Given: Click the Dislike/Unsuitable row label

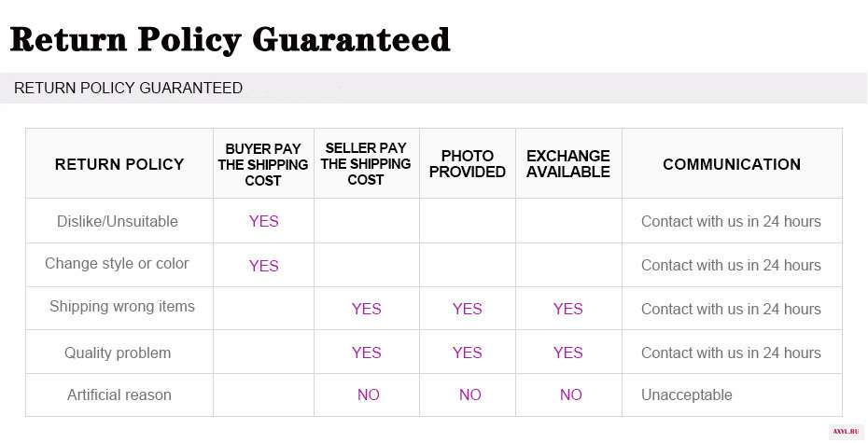Looking at the screenshot, I should (x=118, y=221).
